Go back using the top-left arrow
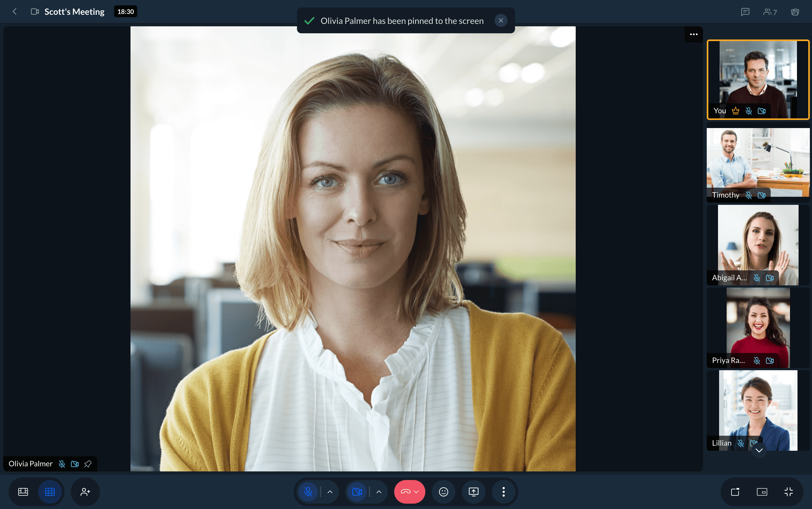Viewport: 812px width, 509px height. tap(15, 12)
